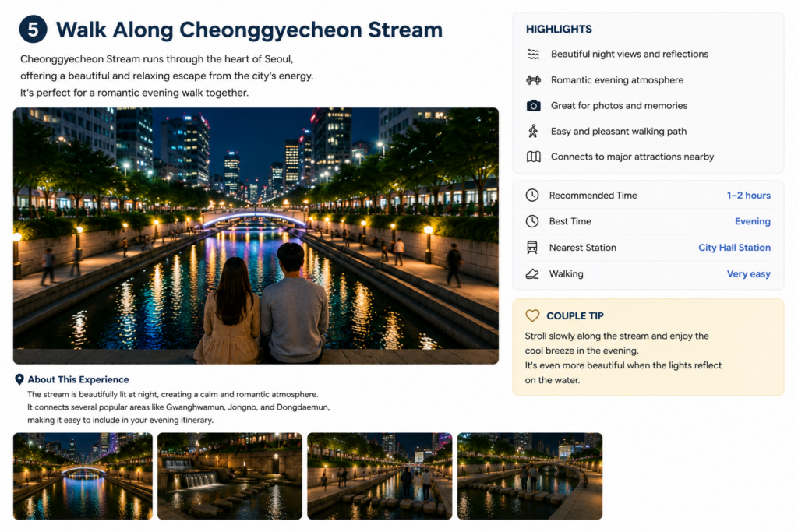The height and width of the screenshot is (532, 798).
Task: Click the Romantic evening atmosphere text
Action: tap(617, 80)
